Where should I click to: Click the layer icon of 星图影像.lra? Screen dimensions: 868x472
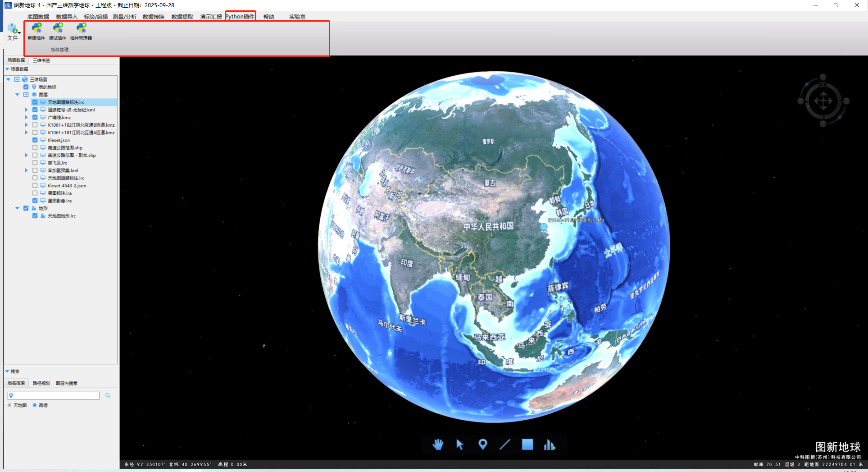pyautogui.click(x=43, y=201)
